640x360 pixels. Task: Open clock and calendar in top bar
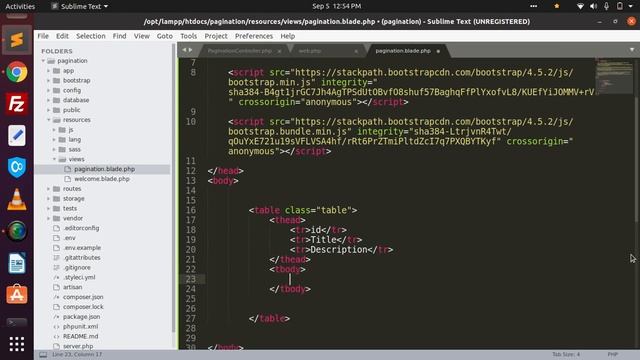pos(336,6)
